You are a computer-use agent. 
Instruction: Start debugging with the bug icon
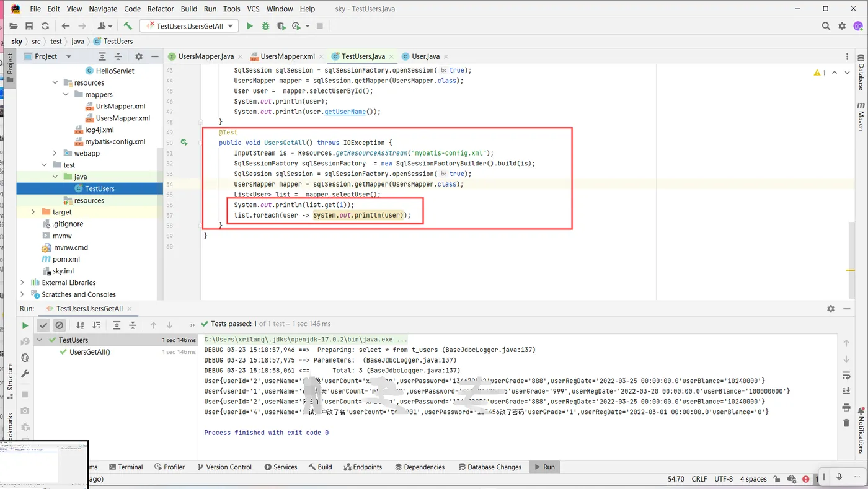(265, 26)
